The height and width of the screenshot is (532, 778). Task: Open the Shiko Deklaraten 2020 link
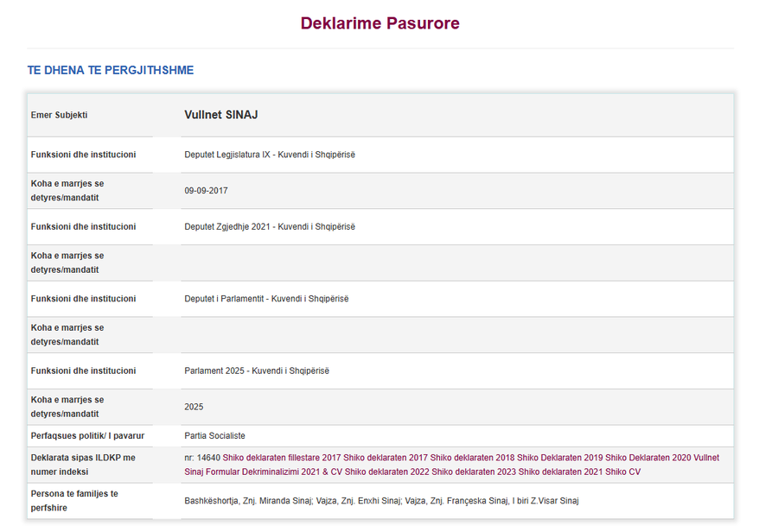point(647,458)
